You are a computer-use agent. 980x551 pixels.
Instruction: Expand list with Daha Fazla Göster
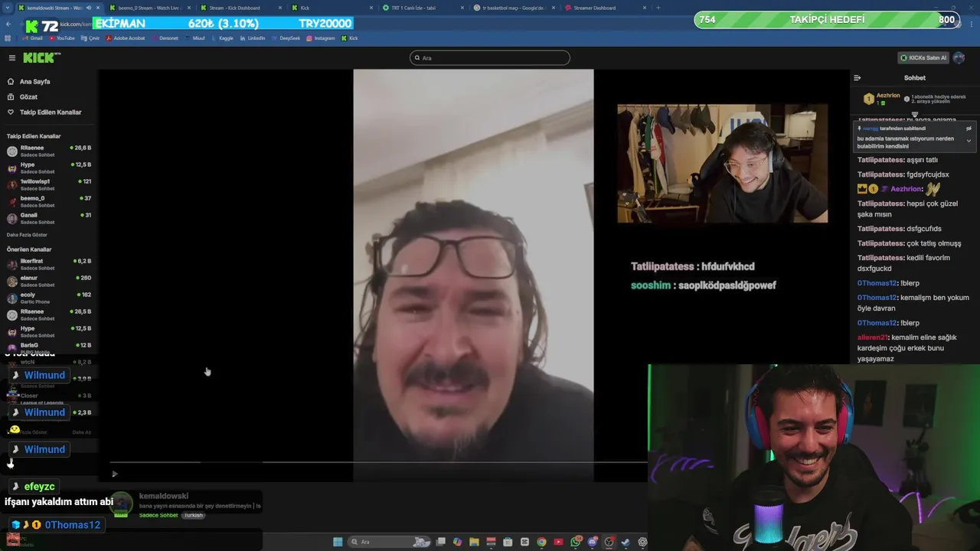tap(27, 235)
